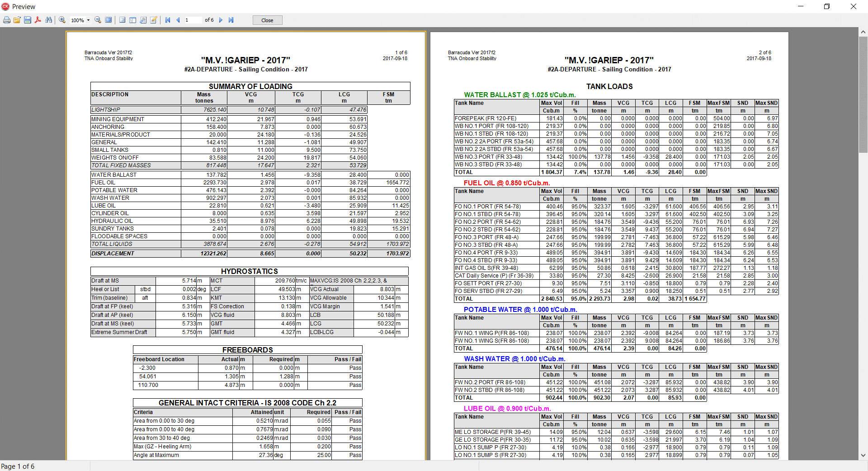Go to the next page
Viewport: 868px width, 471px height.
click(x=221, y=20)
